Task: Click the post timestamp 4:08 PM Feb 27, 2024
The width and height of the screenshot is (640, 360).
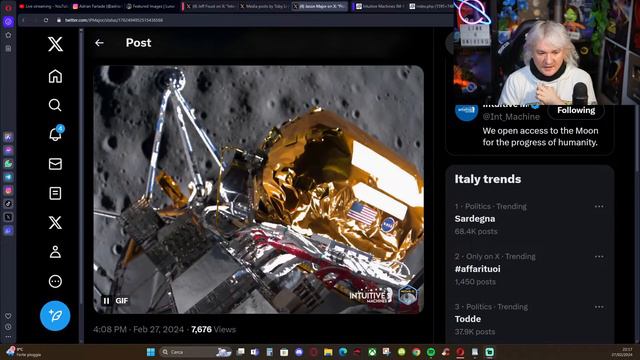Action: [x=138, y=329]
